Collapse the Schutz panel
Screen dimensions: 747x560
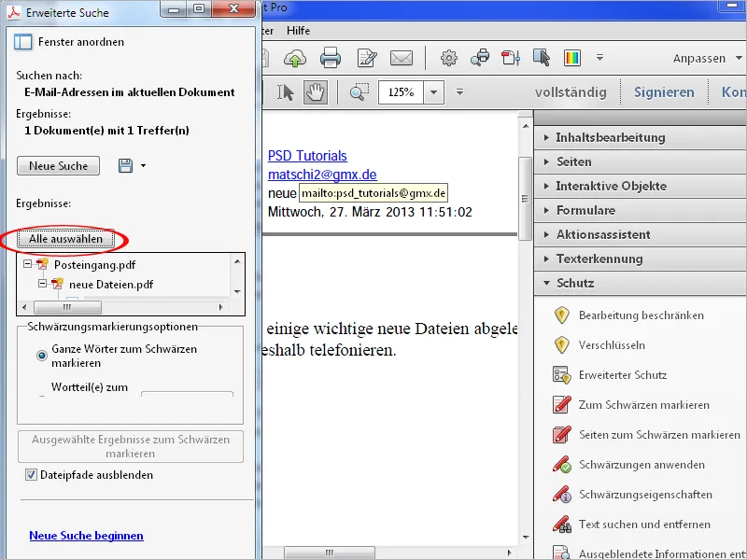tap(641, 284)
